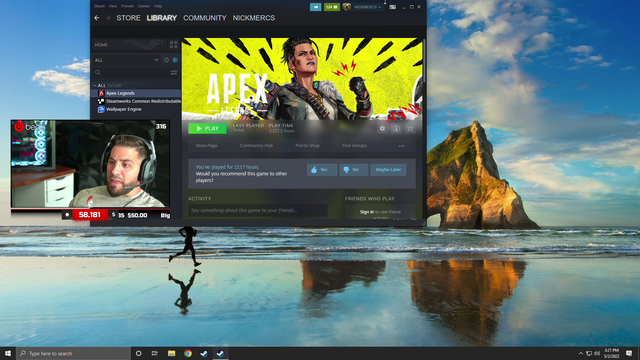Screen dimensions: 640x360
Task: Open network icon in system tray
Action: tap(589, 353)
